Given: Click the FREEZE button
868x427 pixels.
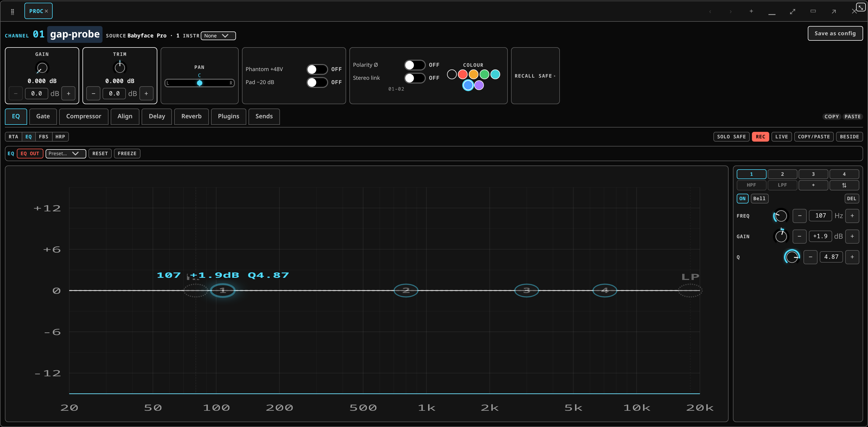Looking at the screenshot, I should click(x=127, y=154).
